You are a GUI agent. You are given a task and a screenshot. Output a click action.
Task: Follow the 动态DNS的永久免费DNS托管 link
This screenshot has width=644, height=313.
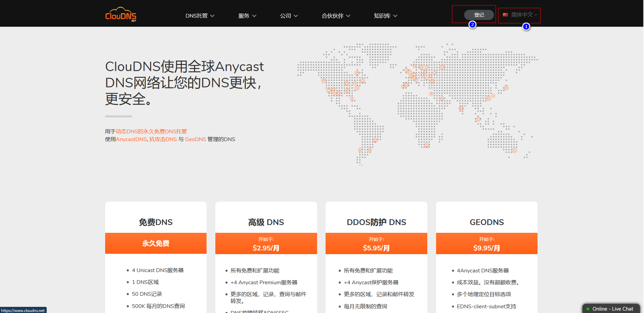pos(151,131)
